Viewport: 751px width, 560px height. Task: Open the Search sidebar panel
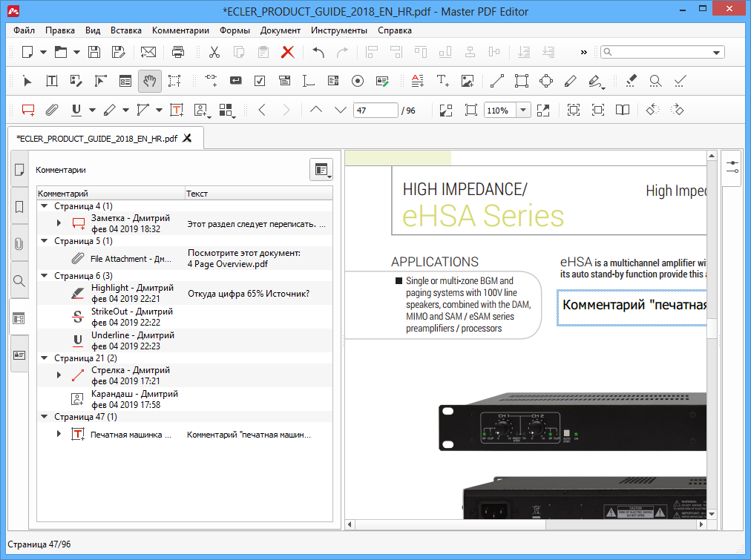pyautogui.click(x=19, y=281)
